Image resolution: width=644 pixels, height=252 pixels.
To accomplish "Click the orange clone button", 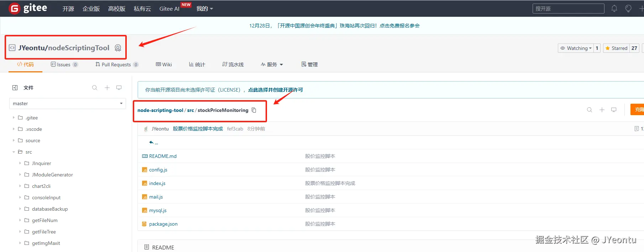I will tap(637, 109).
